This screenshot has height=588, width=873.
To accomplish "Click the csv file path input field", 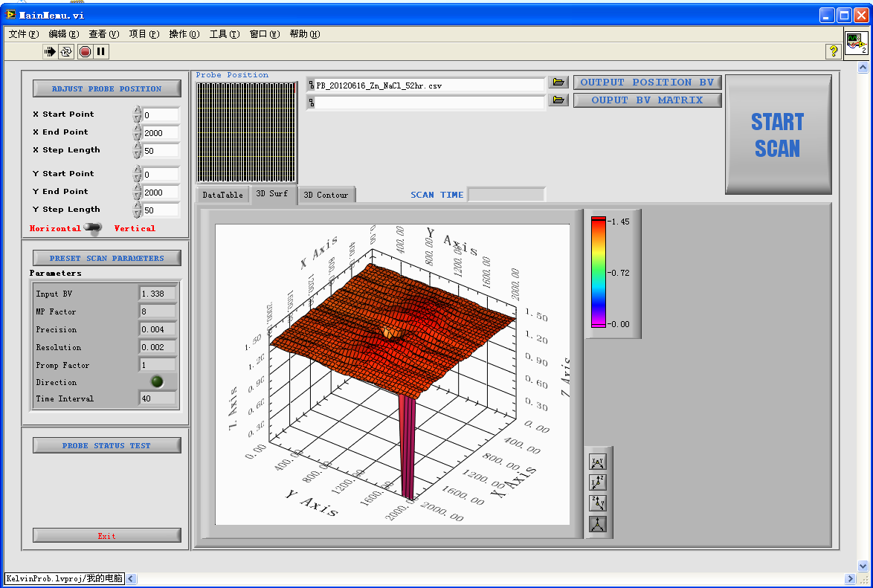I will [426, 85].
